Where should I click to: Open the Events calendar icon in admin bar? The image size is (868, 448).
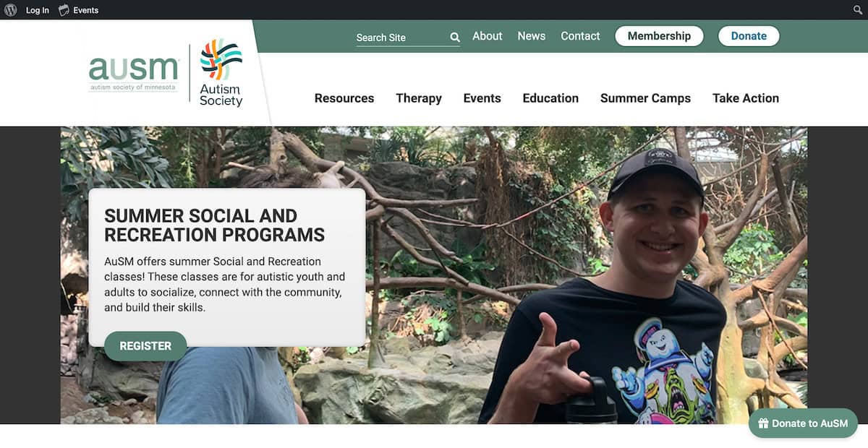click(64, 10)
